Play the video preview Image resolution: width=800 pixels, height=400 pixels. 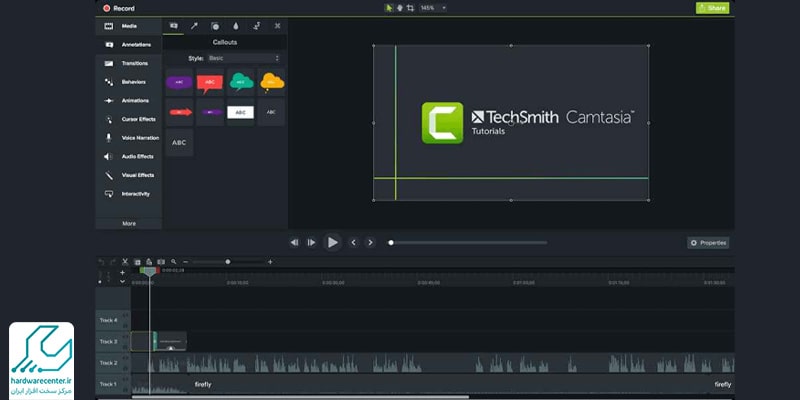click(x=332, y=242)
